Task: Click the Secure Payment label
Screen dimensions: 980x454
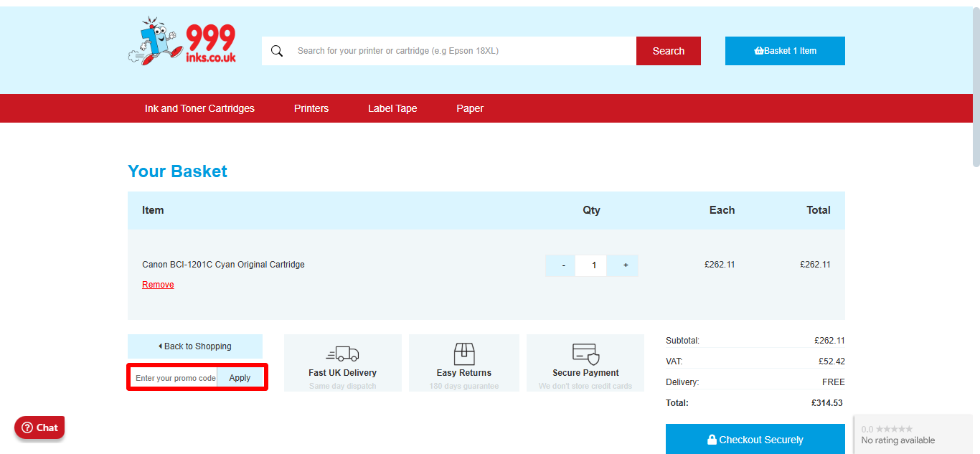Action: click(x=585, y=373)
